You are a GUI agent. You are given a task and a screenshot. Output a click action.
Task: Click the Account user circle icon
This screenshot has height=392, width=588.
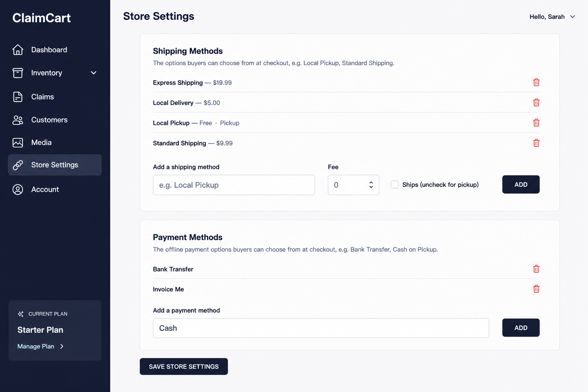pyautogui.click(x=18, y=189)
